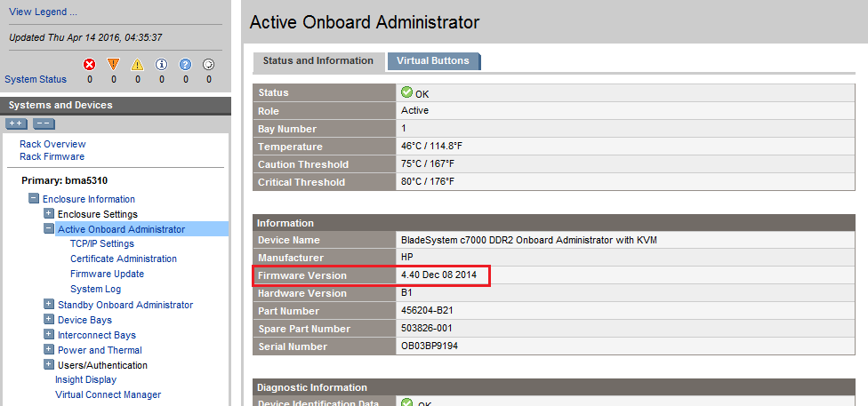Click serial number 'OB03BP9194'
This screenshot has width=868, height=406.
(430, 346)
